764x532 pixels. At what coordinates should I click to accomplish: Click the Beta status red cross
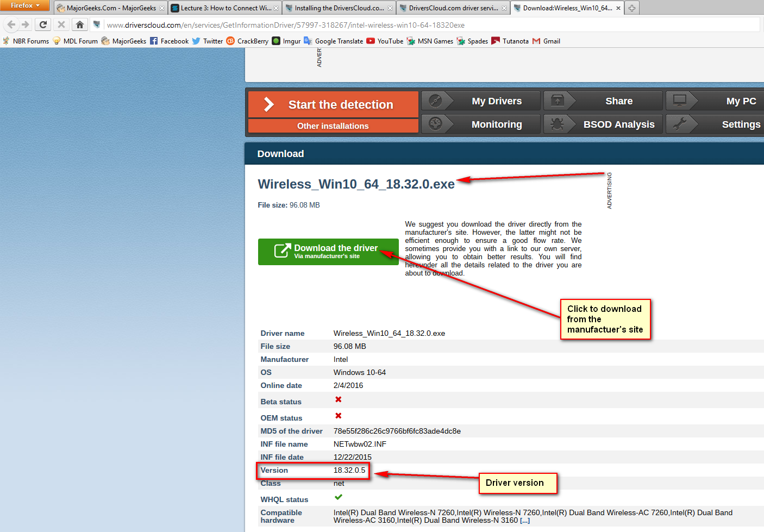click(339, 399)
